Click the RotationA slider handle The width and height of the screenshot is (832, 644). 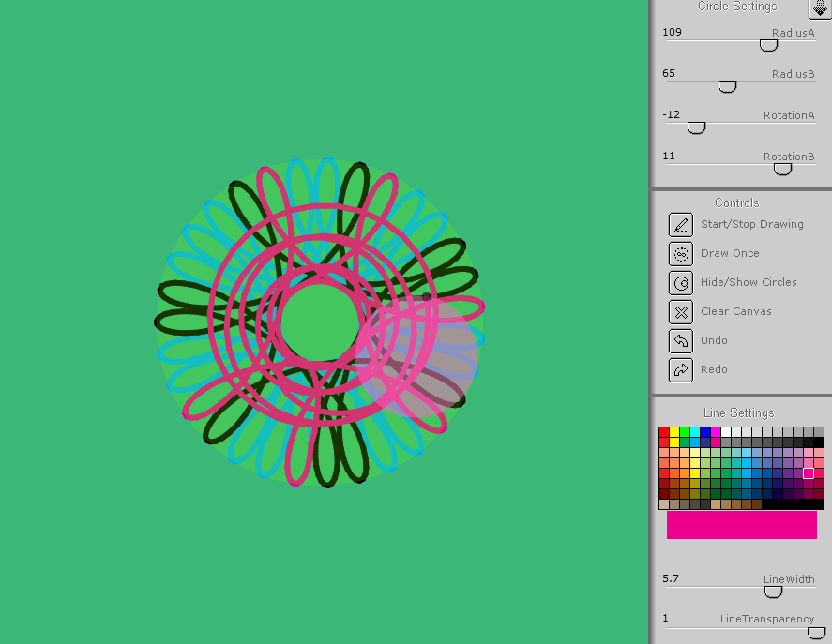[696, 127]
